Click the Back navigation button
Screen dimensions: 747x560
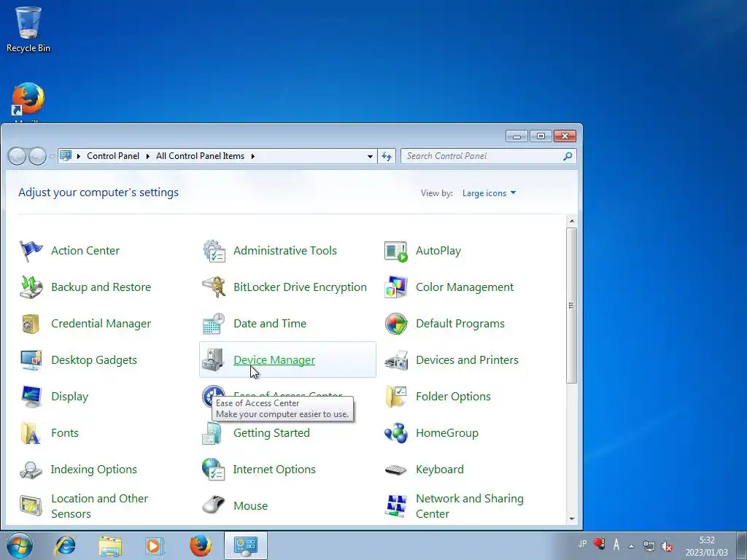click(18, 156)
